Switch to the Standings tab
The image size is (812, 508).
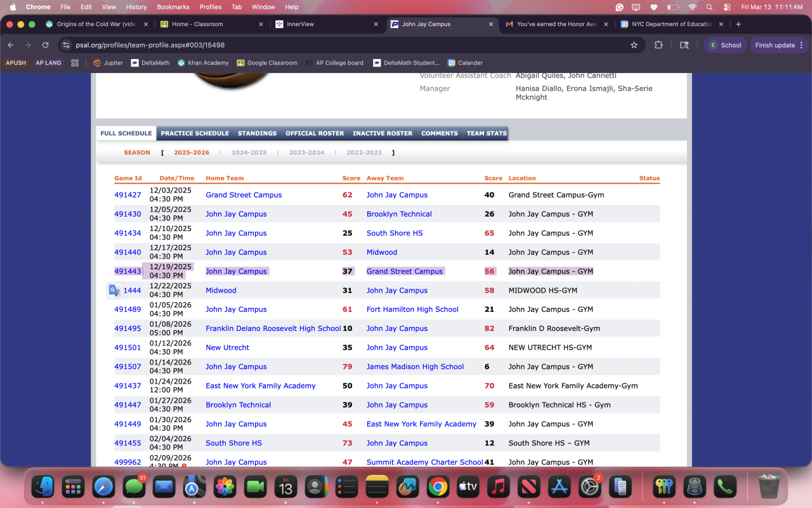click(x=257, y=133)
